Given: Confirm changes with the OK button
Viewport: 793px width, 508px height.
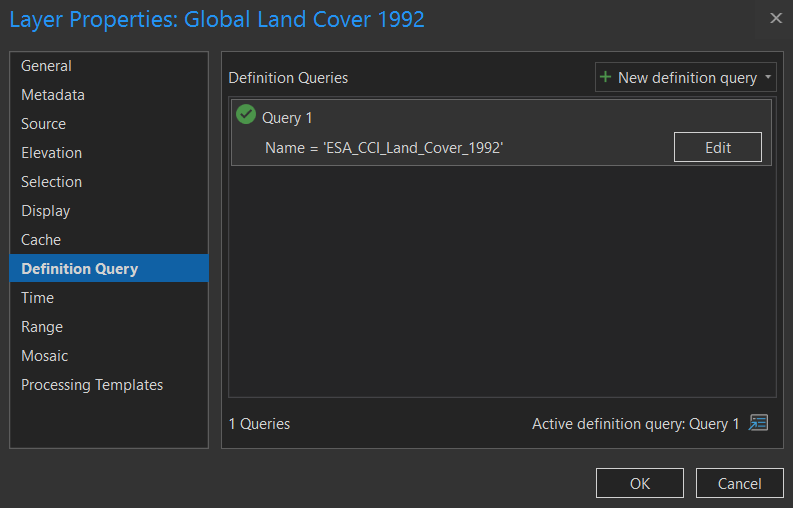Looking at the screenshot, I should point(639,483).
